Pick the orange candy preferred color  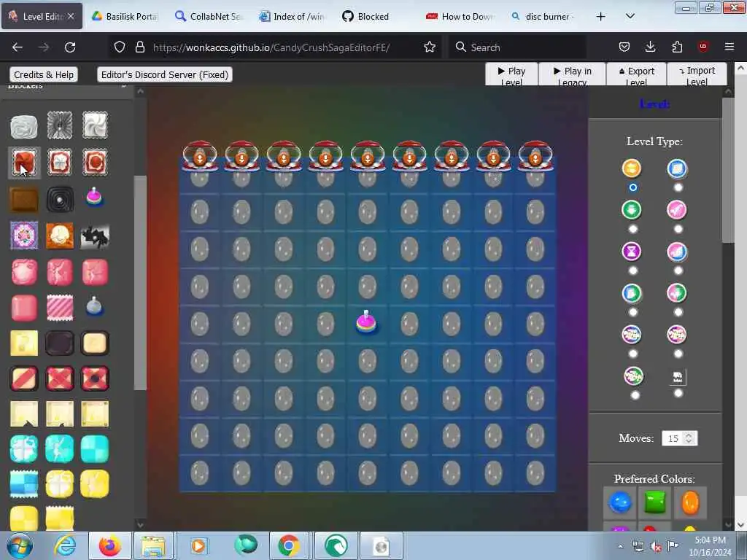[690, 502]
